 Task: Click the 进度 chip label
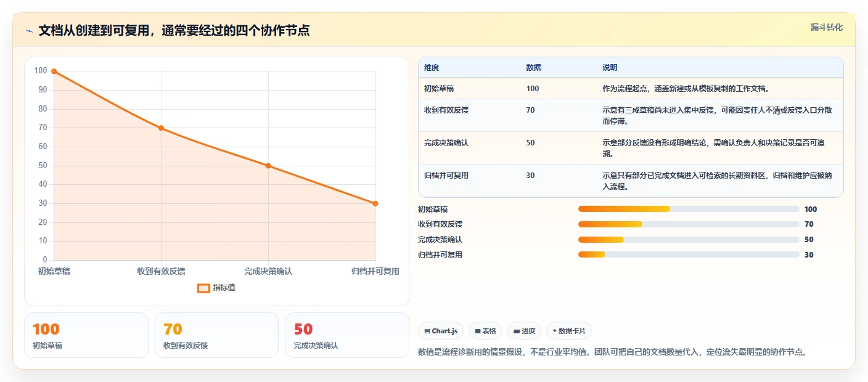528,331
